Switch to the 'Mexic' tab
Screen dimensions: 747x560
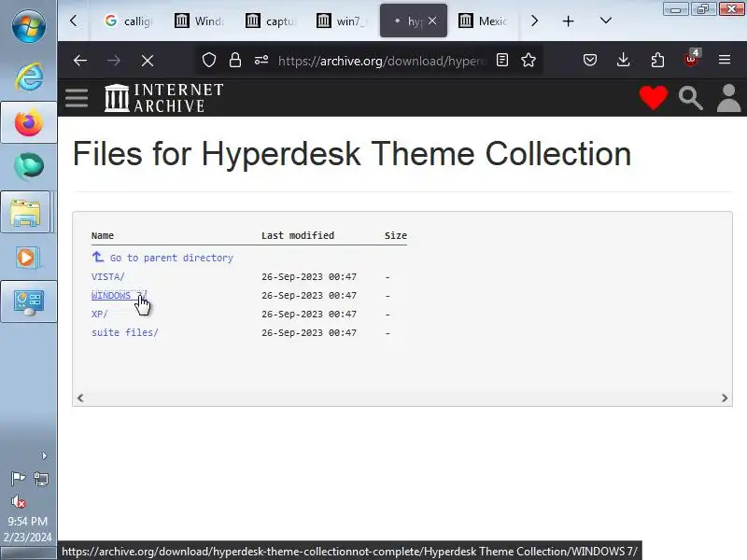pyautogui.click(x=484, y=21)
